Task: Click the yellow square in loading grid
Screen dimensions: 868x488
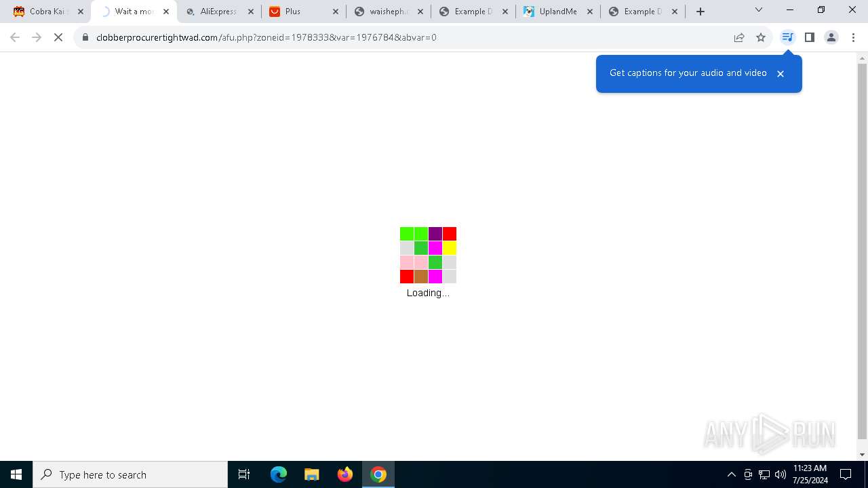Action: 450,248
